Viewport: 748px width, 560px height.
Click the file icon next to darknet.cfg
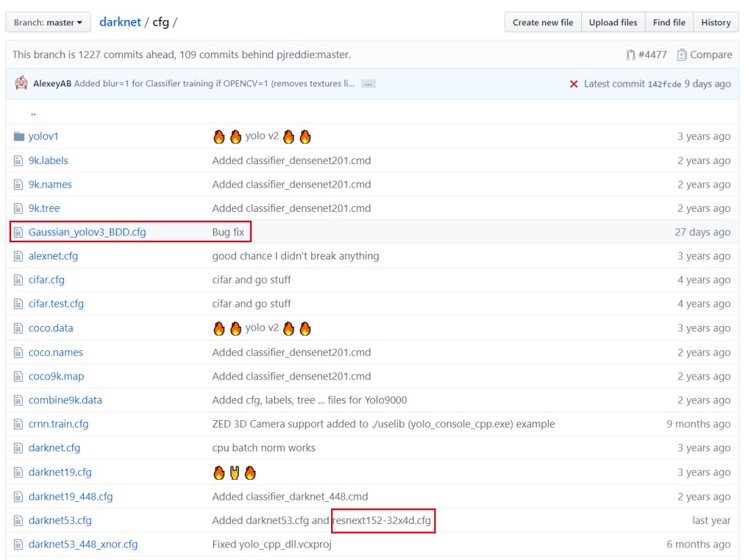click(x=18, y=448)
